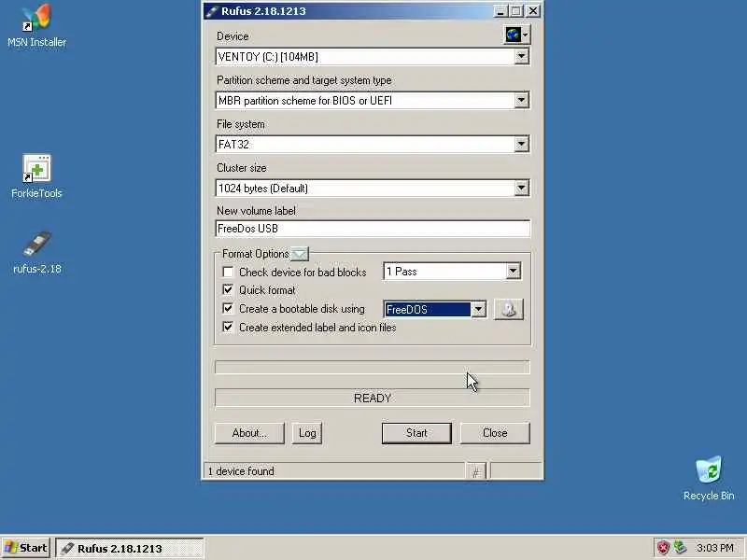Click the 1 device found status text
Viewport: 747px width, 560px height.
(241, 471)
